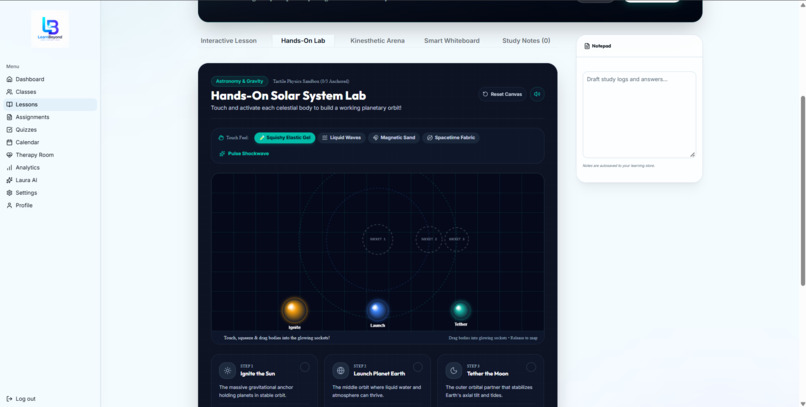Click the Astronomy & Gravity tag

click(240, 81)
